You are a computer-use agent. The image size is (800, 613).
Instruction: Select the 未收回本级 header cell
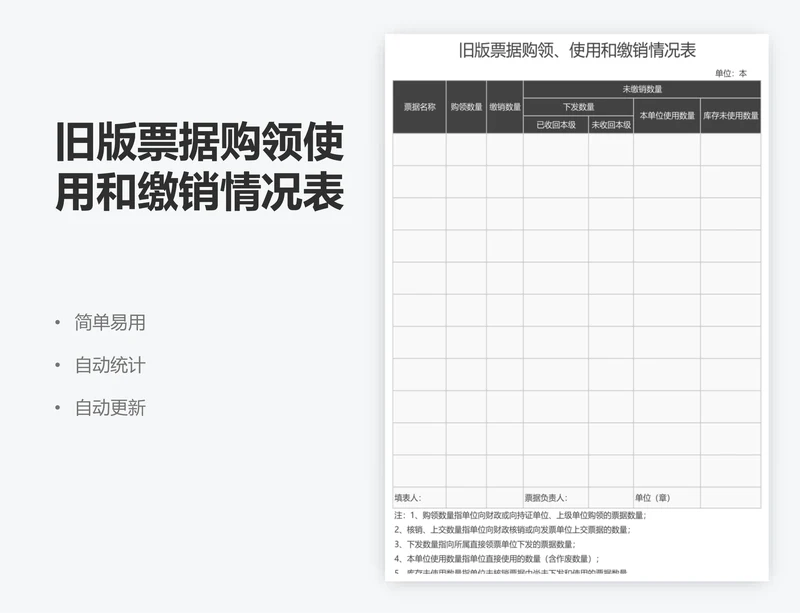[x=611, y=125]
